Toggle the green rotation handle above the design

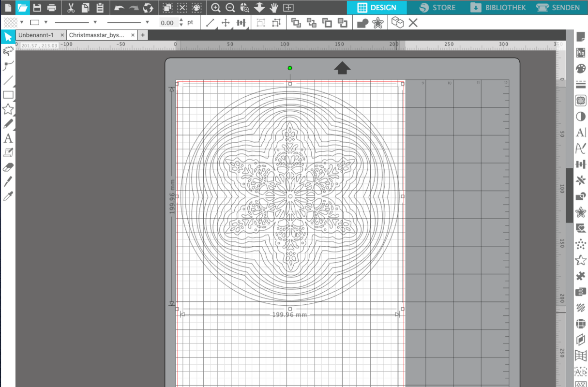pos(290,68)
